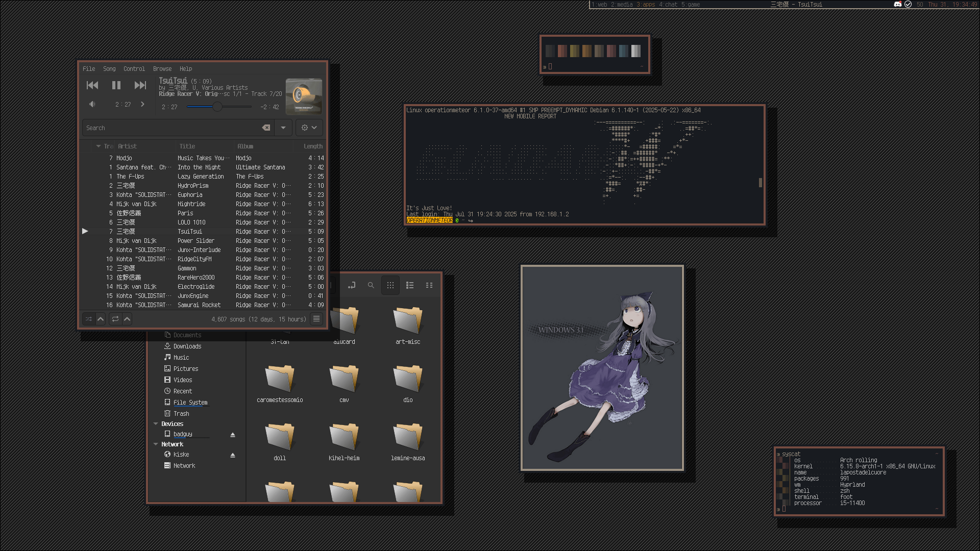The width and height of the screenshot is (980, 551).
Task: Sort songs by Album column header
Action: 246,146
